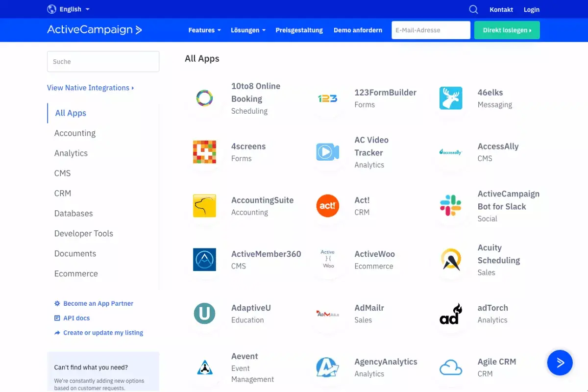Open the Agile CRM cloud icon
588x392 pixels.
tap(451, 367)
